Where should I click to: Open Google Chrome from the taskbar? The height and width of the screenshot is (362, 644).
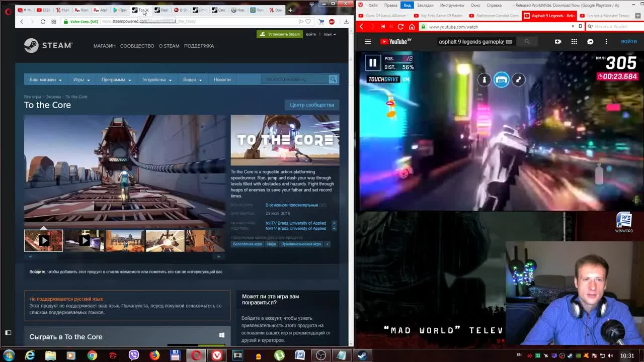(x=92, y=355)
